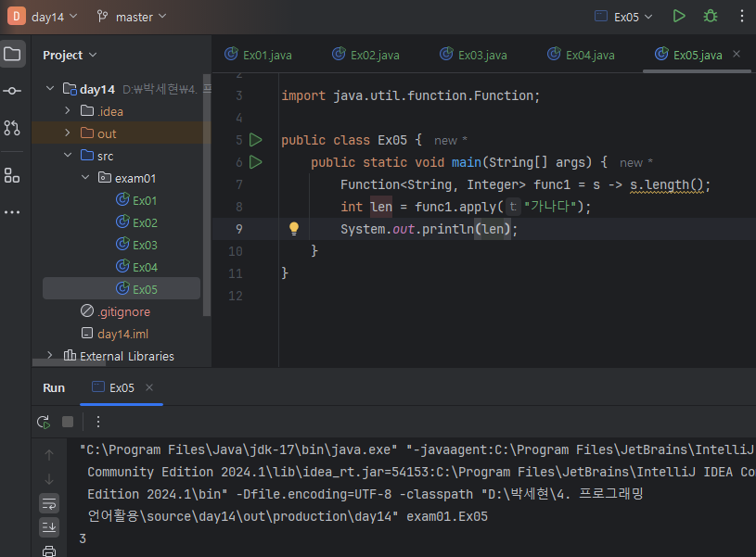Image resolution: width=756 pixels, height=557 pixels.
Task: Open the Ex05 run configuration dropdown
Action: coord(623,16)
